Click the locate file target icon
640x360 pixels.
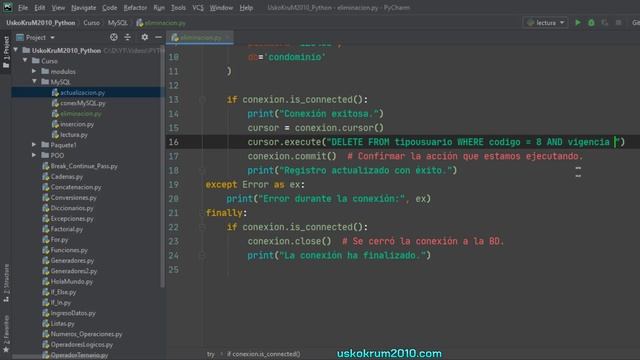click(x=114, y=38)
